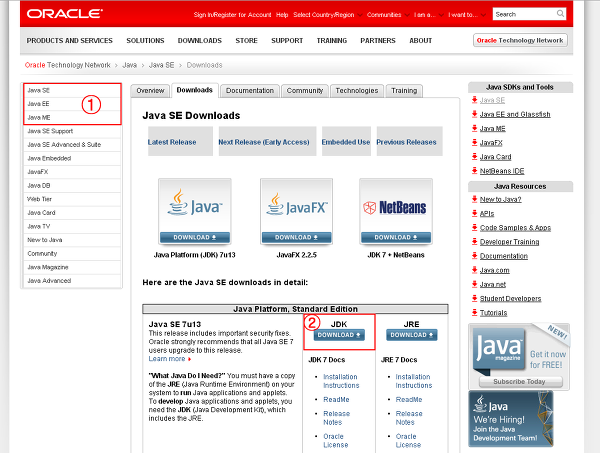Click the Embedded Use link
The height and width of the screenshot is (453, 600).
[346, 142]
